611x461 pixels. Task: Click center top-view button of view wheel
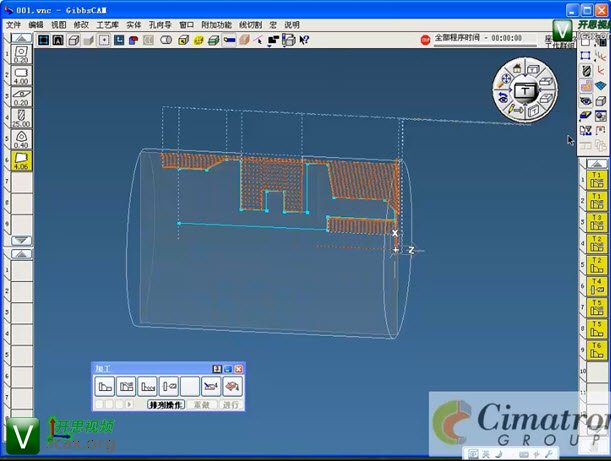(525, 92)
